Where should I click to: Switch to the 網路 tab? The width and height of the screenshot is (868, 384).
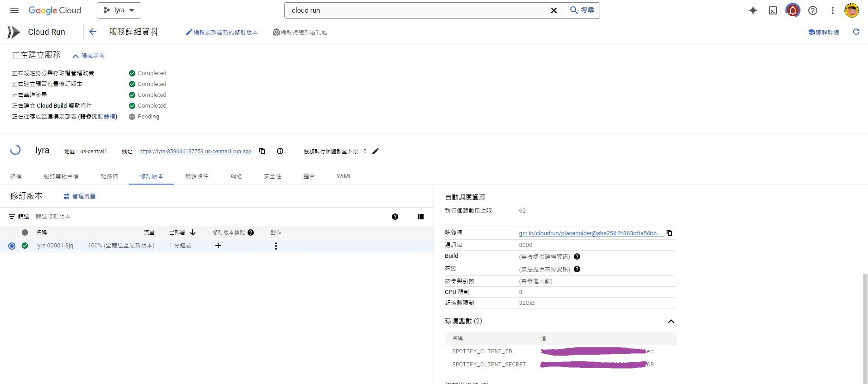click(236, 176)
